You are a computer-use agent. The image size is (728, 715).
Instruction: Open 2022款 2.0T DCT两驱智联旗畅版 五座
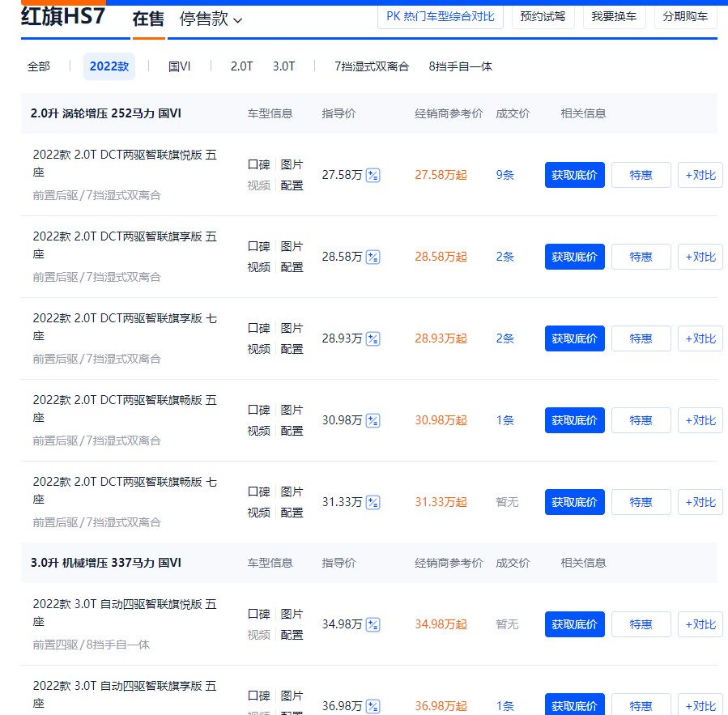tap(125, 409)
